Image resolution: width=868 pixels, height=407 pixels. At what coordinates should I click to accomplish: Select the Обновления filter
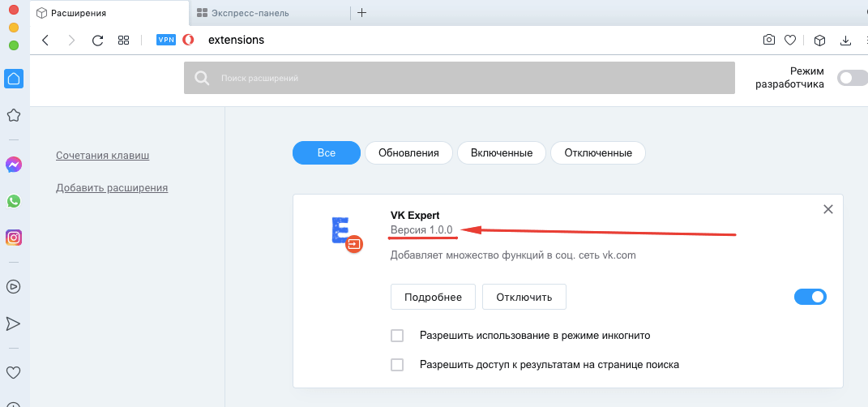point(408,152)
